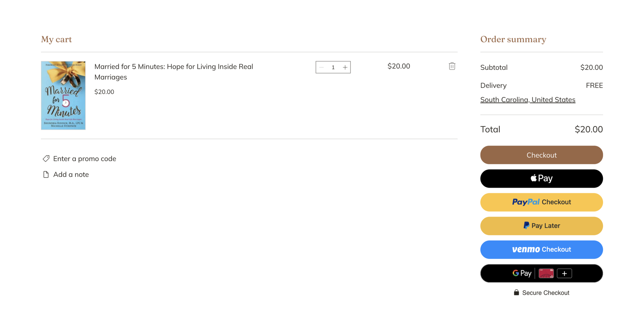The height and width of the screenshot is (323, 644).
Task: Pay with the Apple Pay button
Action: coord(541,178)
